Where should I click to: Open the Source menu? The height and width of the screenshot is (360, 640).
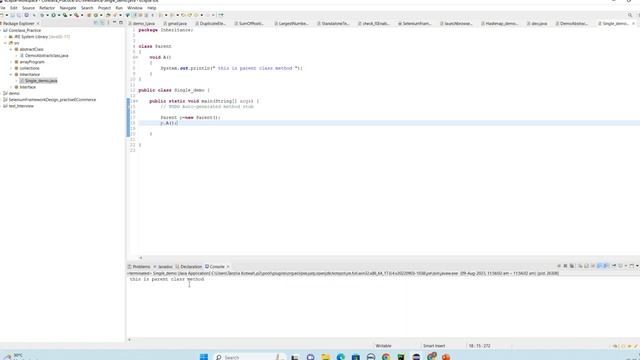pyautogui.click(x=28, y=8)
